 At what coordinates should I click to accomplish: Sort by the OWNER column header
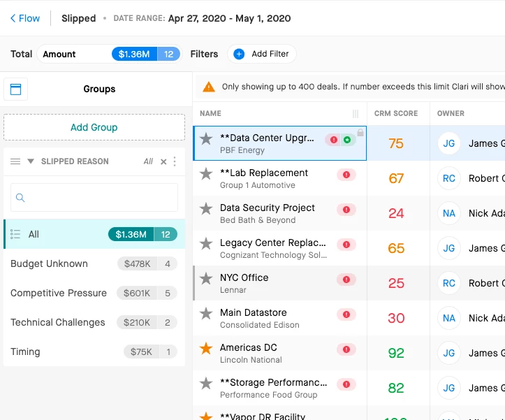451,113
